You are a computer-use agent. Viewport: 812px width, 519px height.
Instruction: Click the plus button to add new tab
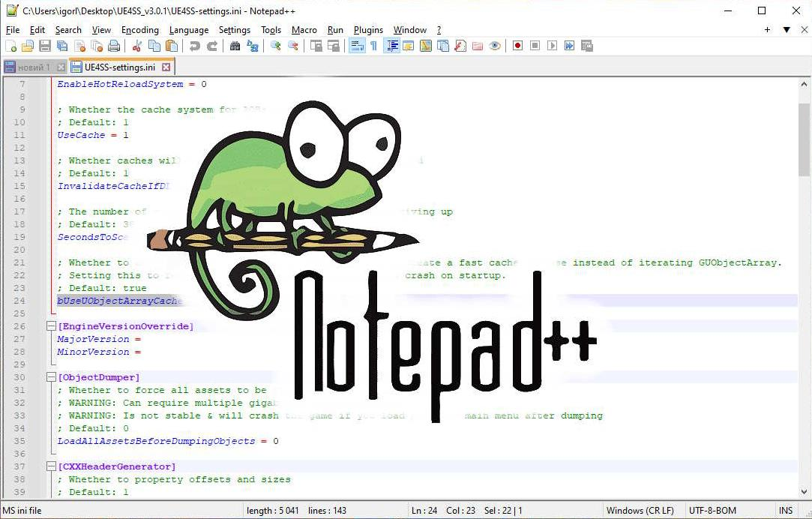[768, 30]
